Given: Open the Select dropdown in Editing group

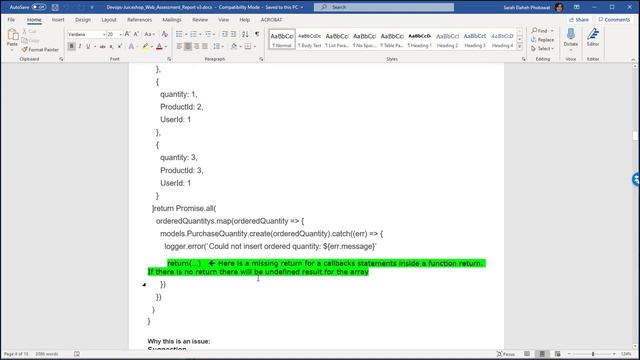Looking at the screenshot, I should point(543,49).
